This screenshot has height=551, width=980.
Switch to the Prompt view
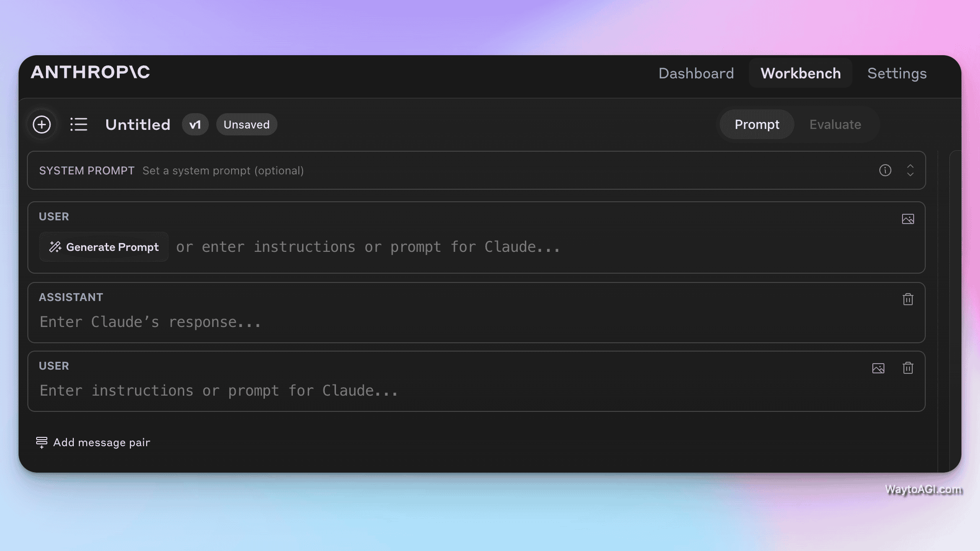point(757,124)
